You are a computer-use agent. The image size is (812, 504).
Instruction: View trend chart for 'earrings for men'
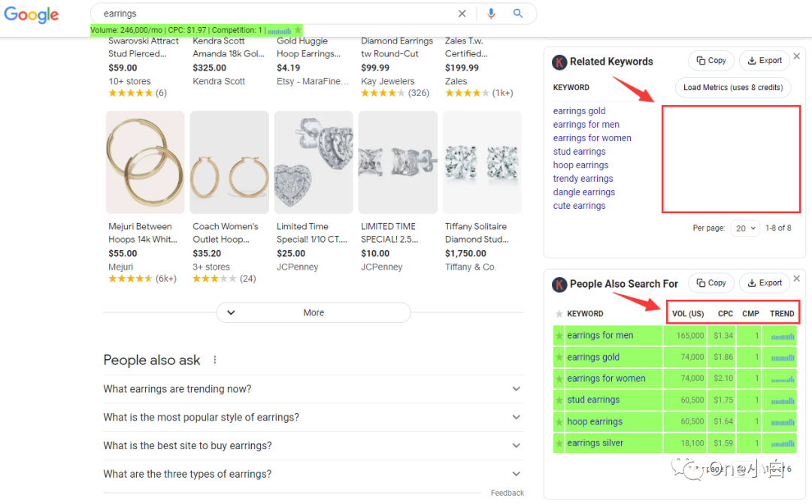tap(783, 337)
